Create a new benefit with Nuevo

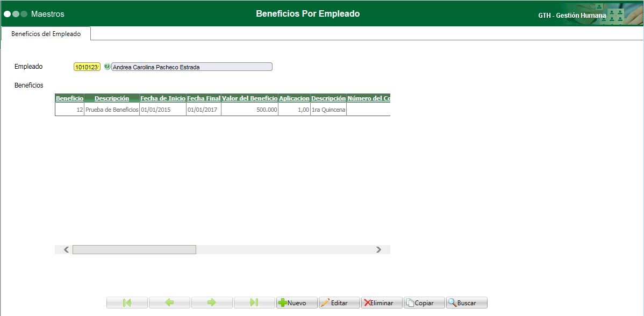(297, 303)
